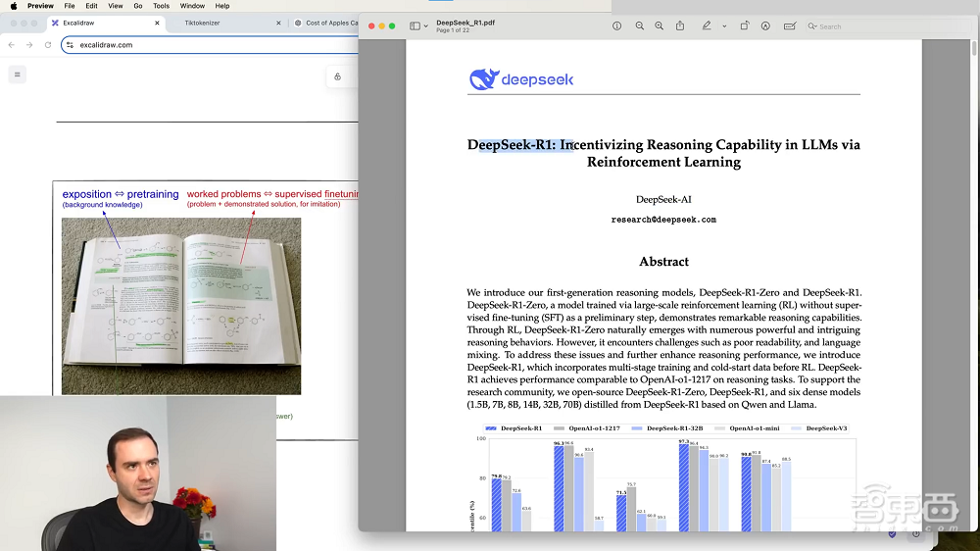Viewport: 980px width, 551px height.
Task: Open the Tools menu in menu bar
Action: (x=161, y=6)
